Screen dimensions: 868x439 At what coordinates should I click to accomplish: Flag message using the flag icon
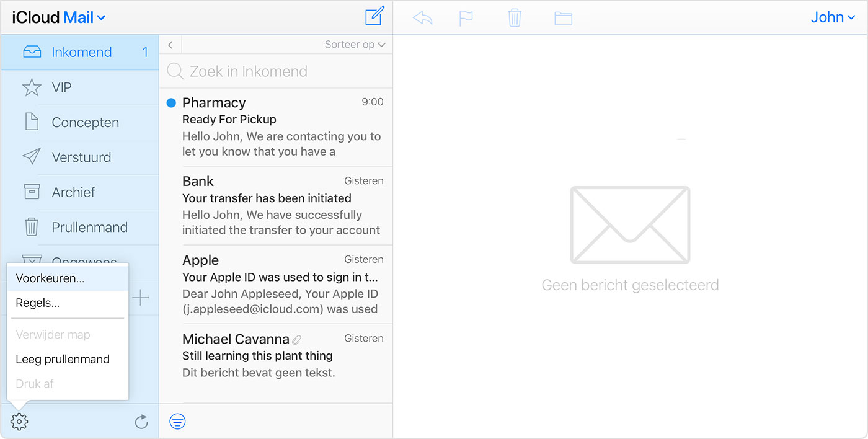(x=466, y=18)
